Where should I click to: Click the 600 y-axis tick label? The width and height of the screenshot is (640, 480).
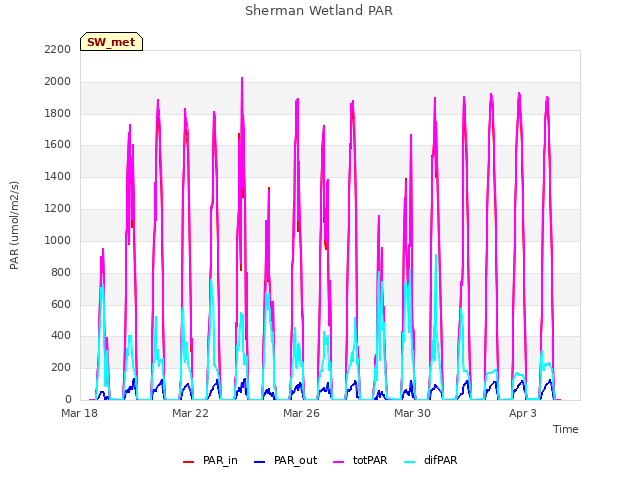[61, 304]
